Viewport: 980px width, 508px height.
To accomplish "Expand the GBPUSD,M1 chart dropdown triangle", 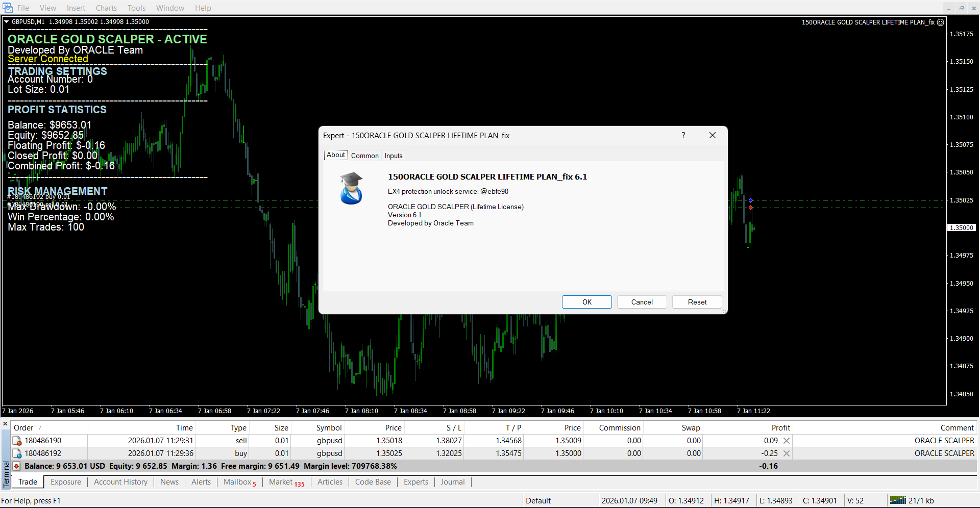I will point(7,22).
